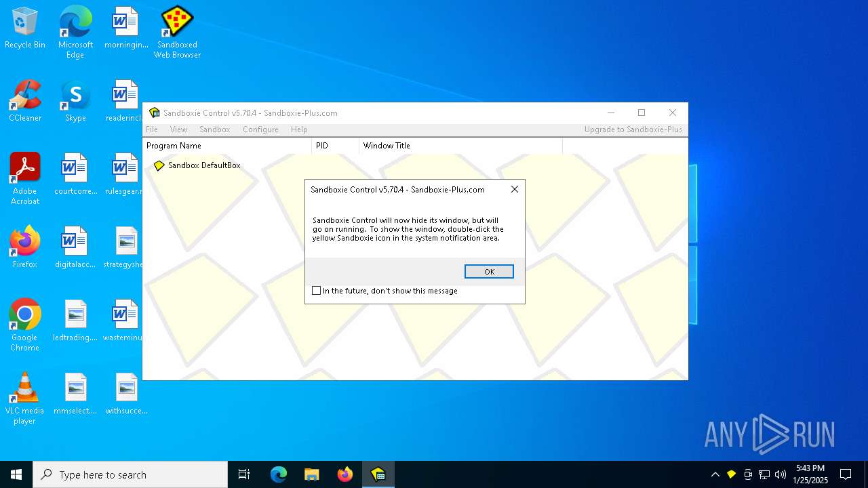Open the yellow Sandboxie tray icon
Image resolution: width=868 pixels, height=488 pixels.
point(731,474)
